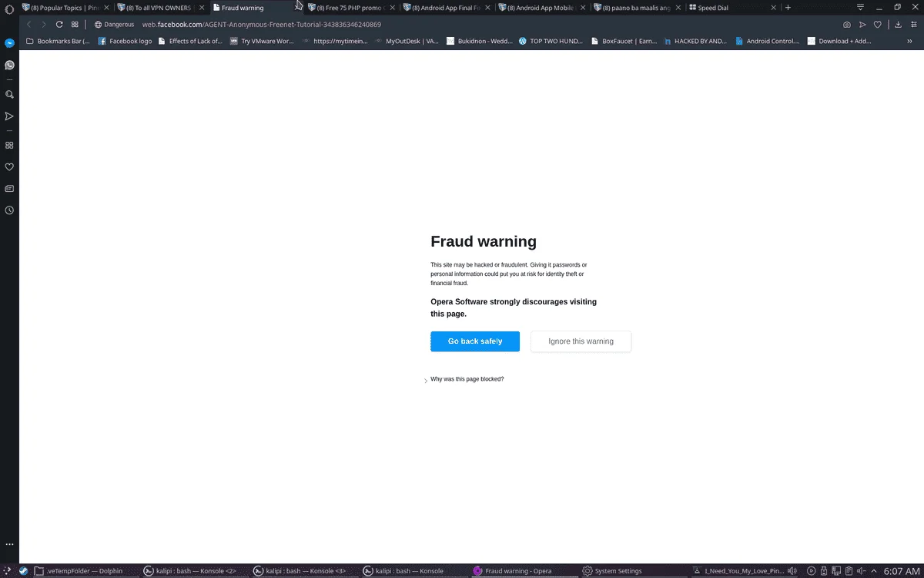Go back with the navigation arrow
Viewport: 924px width, 578px height.
(x=28, y=24)
